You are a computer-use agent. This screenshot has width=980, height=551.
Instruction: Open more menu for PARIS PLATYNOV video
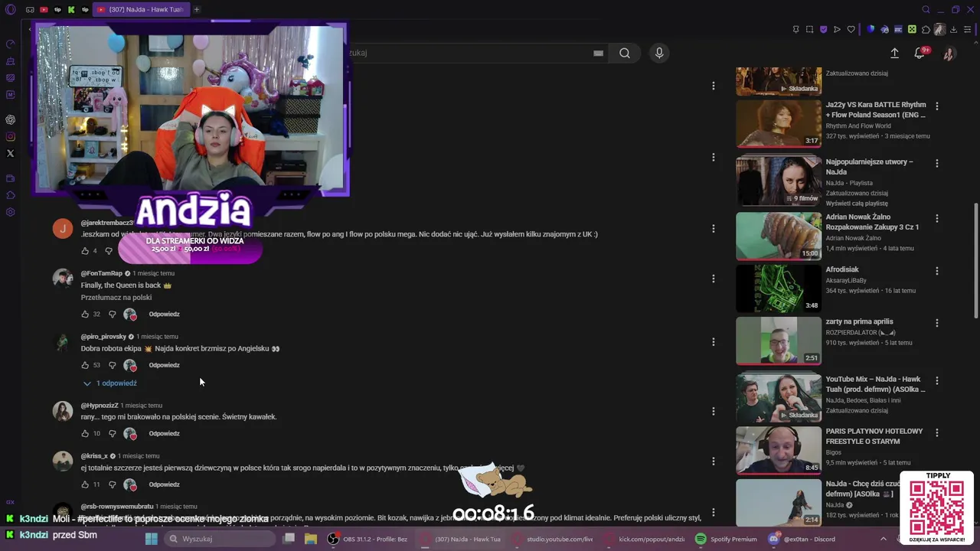[x=936, y=432]
